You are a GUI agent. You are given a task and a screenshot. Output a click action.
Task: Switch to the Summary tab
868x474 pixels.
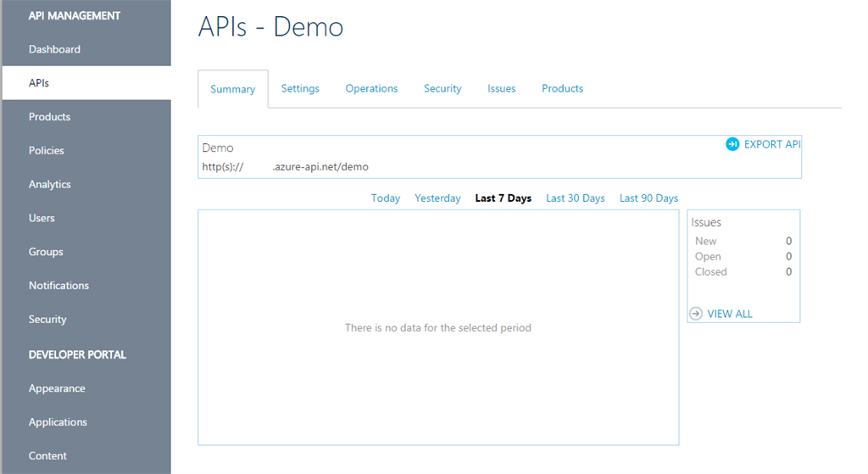[x=232, y=89]
